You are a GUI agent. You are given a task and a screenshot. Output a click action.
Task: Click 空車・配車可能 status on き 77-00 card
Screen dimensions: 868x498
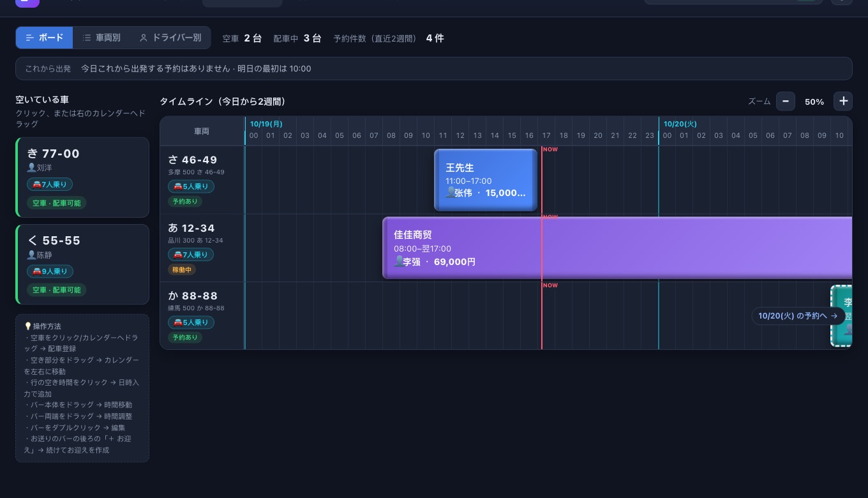click(57, 203)
